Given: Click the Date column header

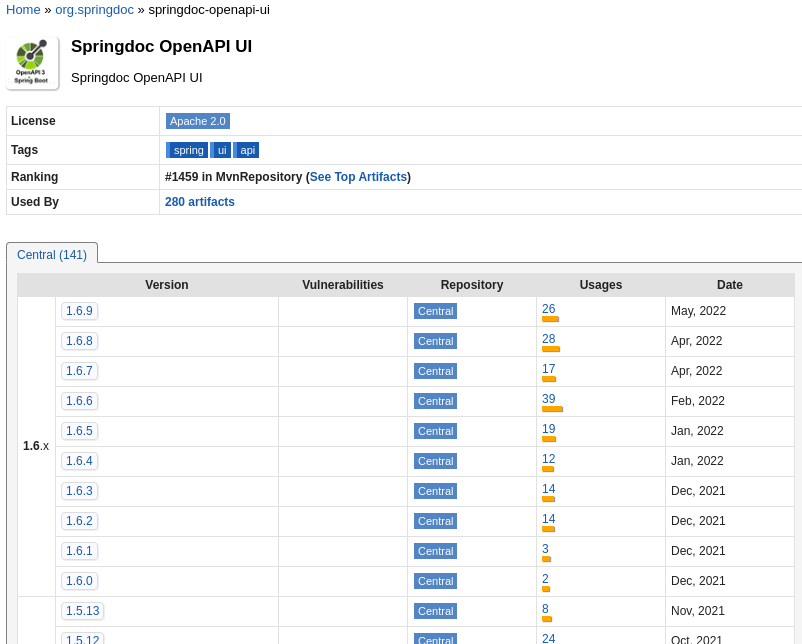Looking at the screenshot, I should click(x=729, y=285).
